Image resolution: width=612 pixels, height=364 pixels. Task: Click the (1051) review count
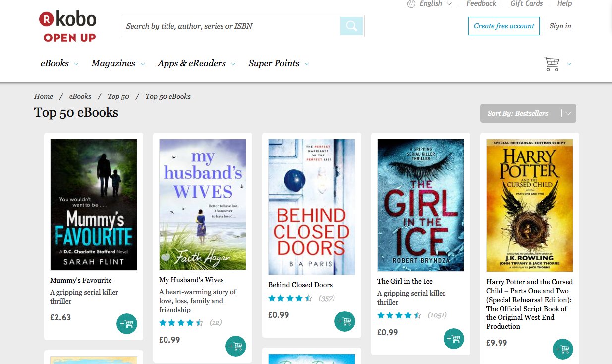[x=438, y=315]
